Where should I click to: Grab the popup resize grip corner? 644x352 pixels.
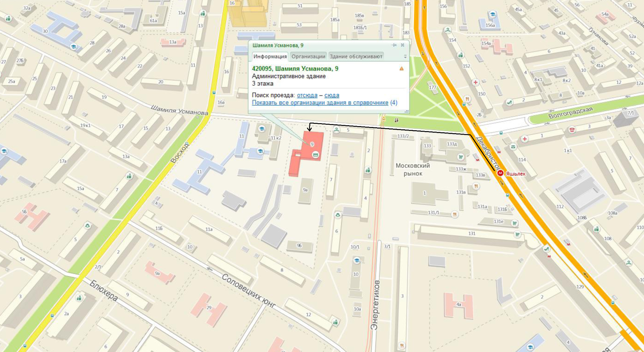pos(406,111)
